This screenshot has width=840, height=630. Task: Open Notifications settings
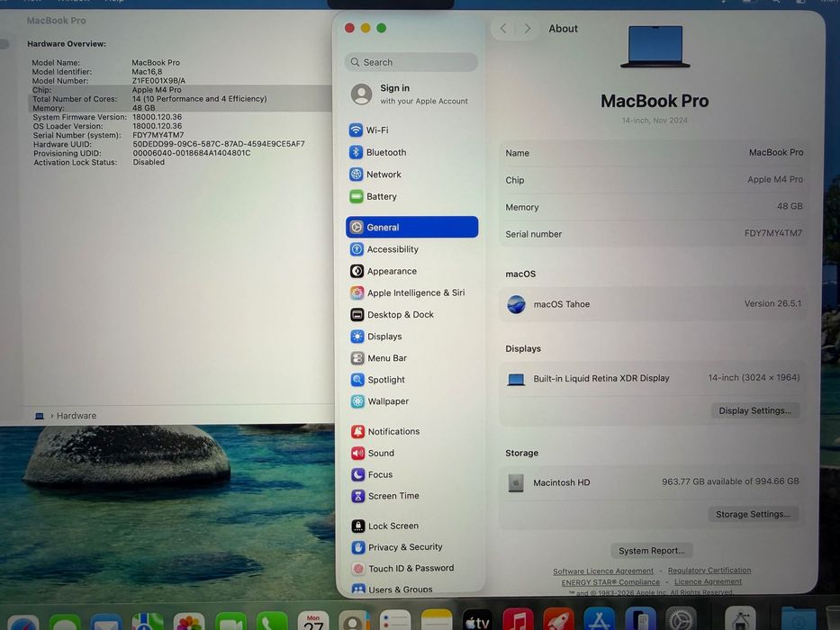coord(385,431)
